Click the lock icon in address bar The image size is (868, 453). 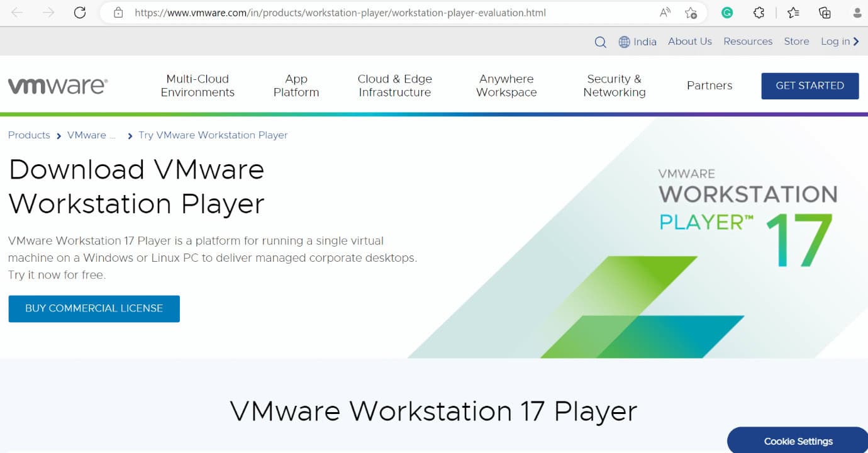[x=118, y=13]
